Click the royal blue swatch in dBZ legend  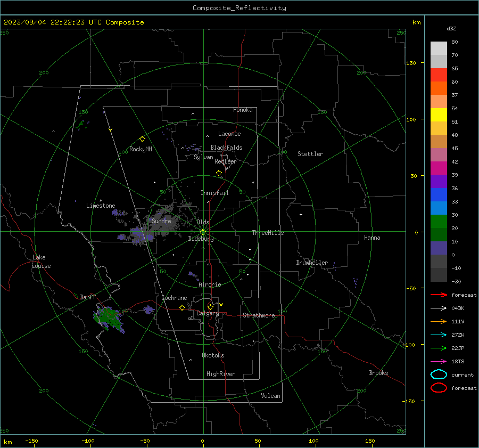click(439, 195)
